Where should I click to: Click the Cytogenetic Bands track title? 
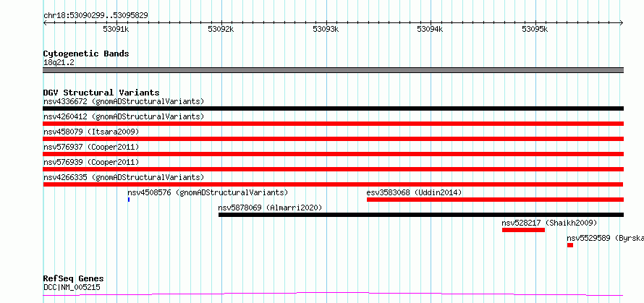(86, 54)
